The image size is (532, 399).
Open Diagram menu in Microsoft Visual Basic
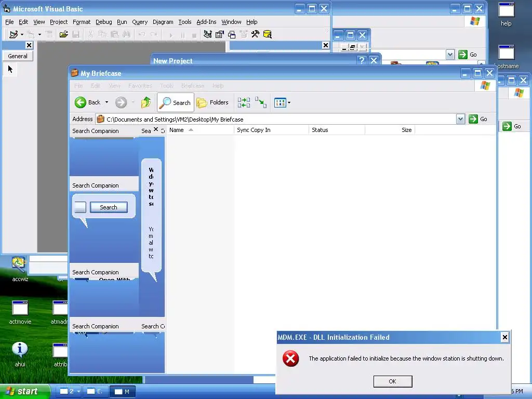coord(163,22)
